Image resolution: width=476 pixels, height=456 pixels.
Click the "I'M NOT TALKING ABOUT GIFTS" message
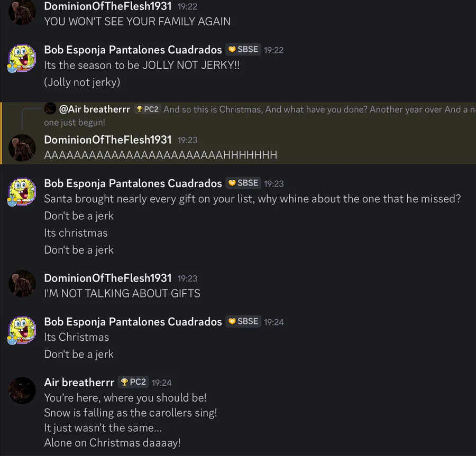pyautogui.click(x=122, y=293)
